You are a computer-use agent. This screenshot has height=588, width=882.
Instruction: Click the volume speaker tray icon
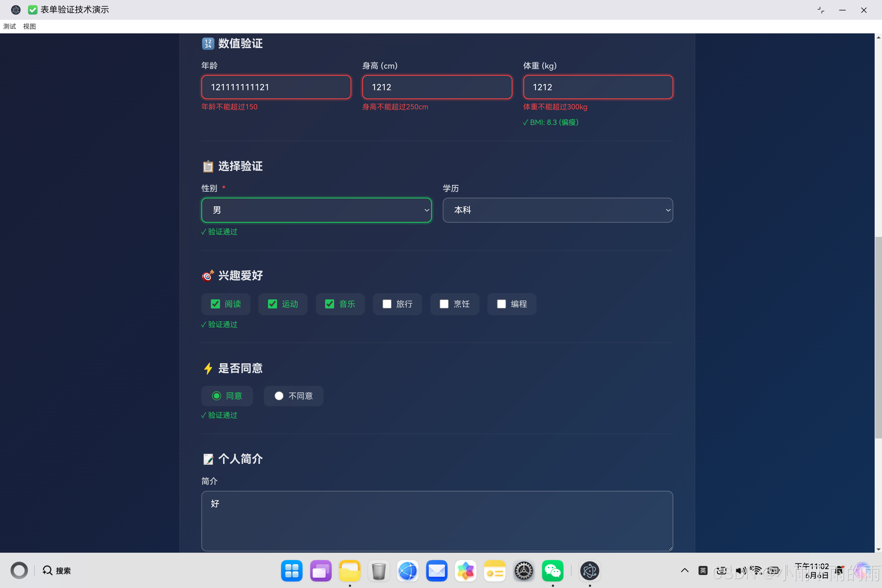pyautogui.click(x=740, y=570)
